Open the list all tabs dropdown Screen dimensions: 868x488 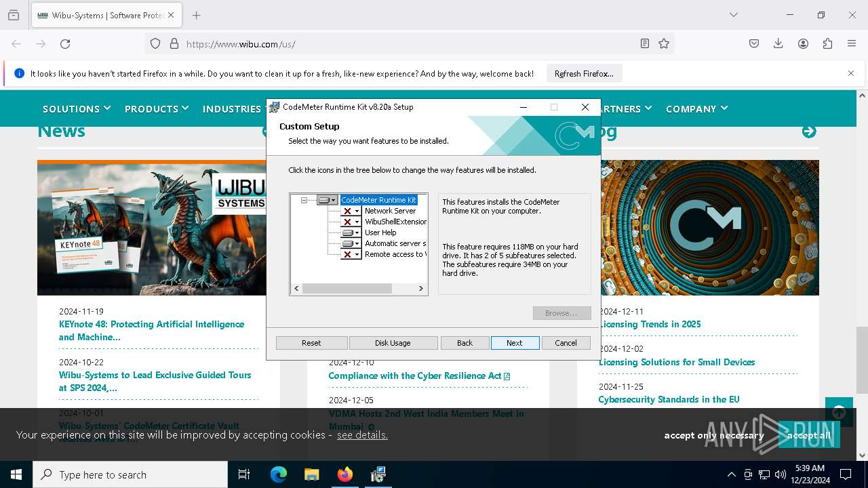click(733, 15)
